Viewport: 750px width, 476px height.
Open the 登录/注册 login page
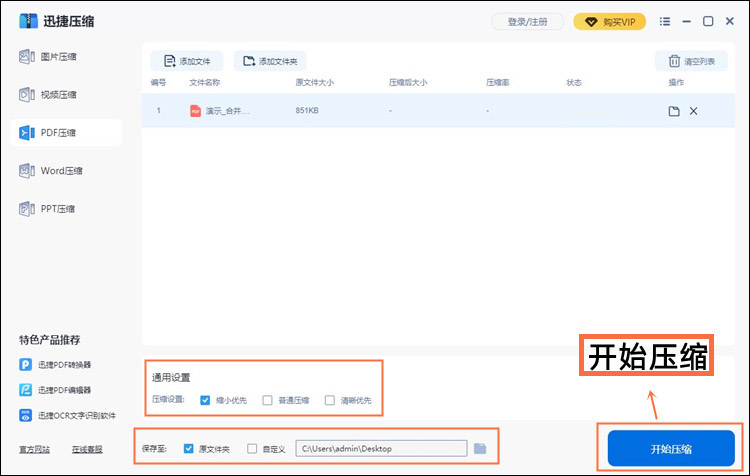527,21
